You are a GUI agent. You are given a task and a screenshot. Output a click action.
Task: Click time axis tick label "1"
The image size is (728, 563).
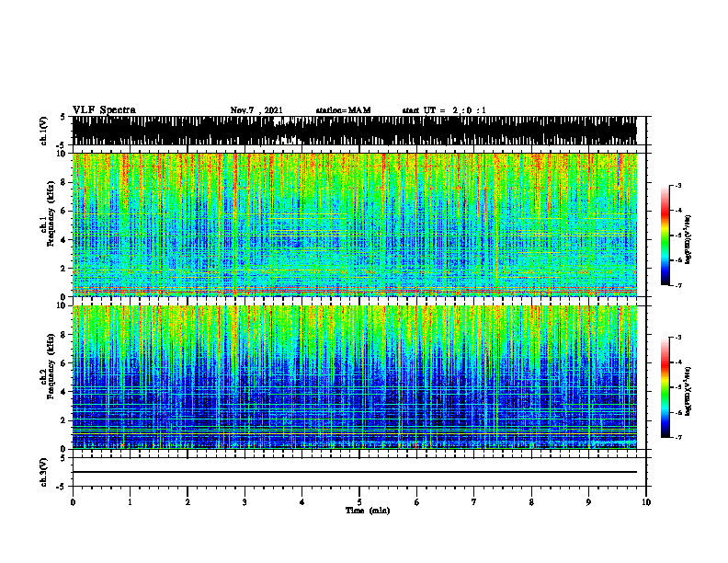[x=130, y=501]
